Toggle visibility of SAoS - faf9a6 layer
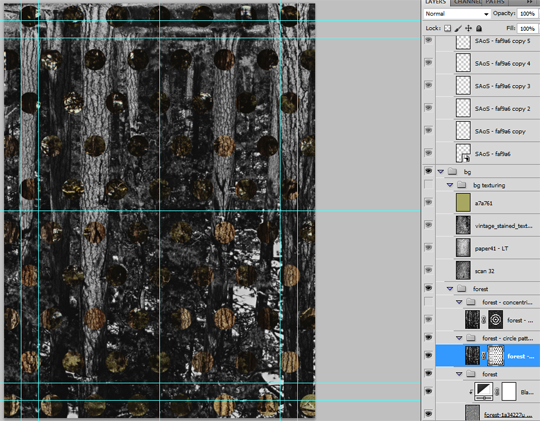 (x=428, y=153)
